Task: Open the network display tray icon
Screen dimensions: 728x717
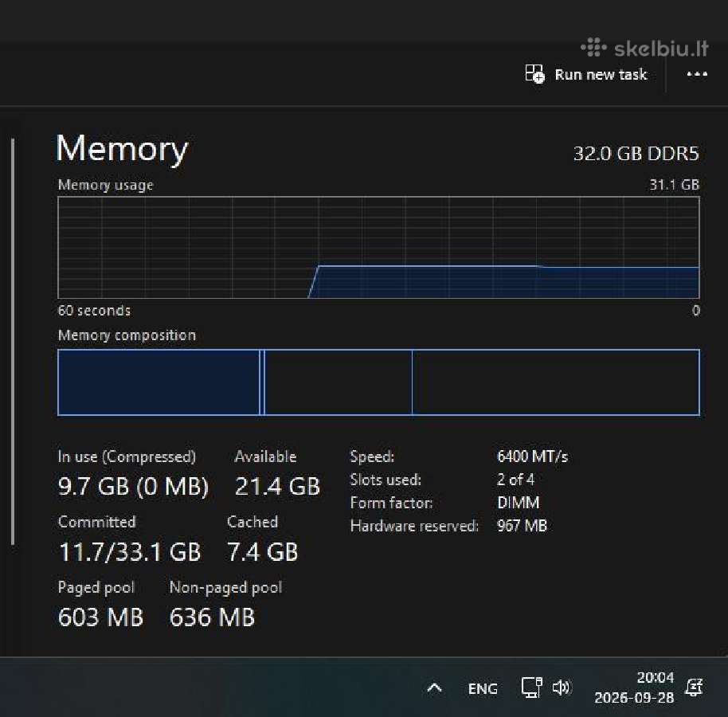Action: (531, 688)
